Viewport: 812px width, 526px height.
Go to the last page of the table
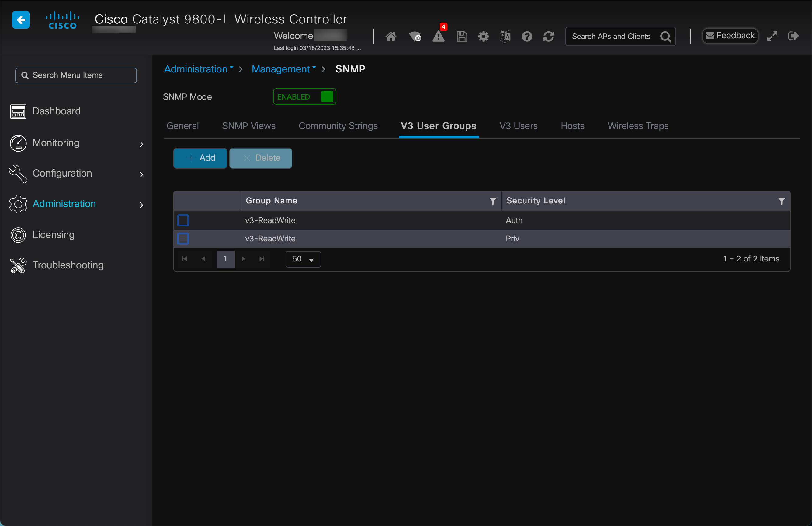(x=262, y=259)
